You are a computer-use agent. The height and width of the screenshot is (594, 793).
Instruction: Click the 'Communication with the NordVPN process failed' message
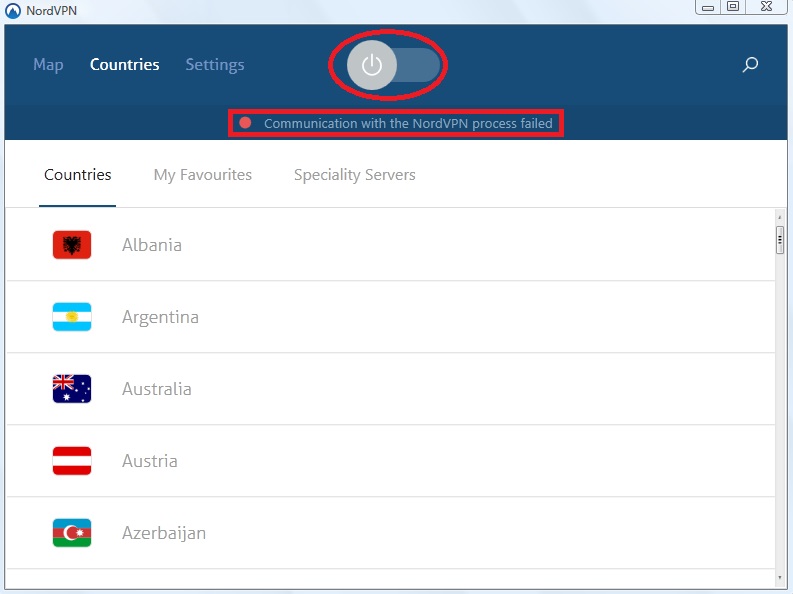pos(408,123)
